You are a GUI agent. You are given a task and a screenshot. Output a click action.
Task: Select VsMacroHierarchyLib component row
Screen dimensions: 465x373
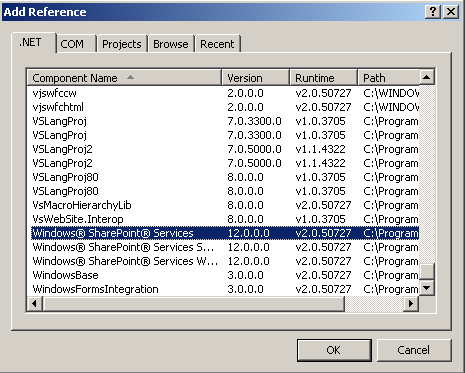click(x=223, y=205)
